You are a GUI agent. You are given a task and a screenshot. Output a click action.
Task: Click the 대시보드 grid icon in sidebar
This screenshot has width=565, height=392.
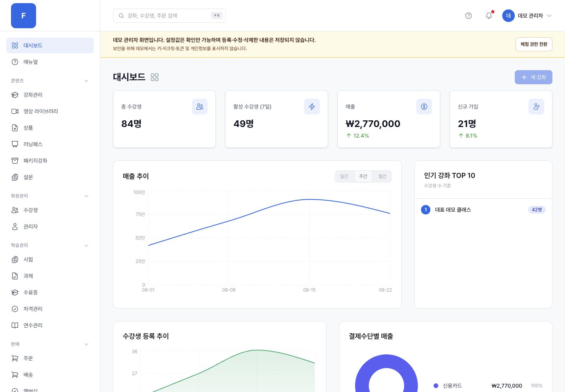pyautogui.click(x=15, y=45)
